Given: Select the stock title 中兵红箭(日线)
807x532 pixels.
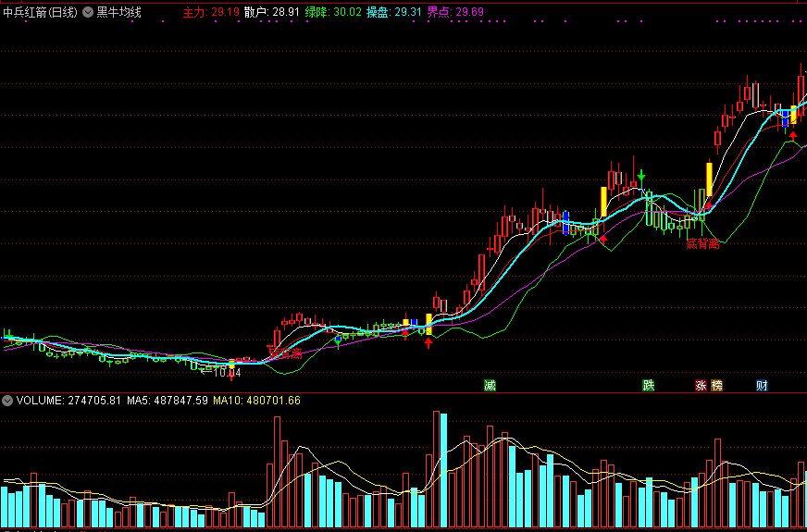Looking at the screenshot, I should [40, 12].
